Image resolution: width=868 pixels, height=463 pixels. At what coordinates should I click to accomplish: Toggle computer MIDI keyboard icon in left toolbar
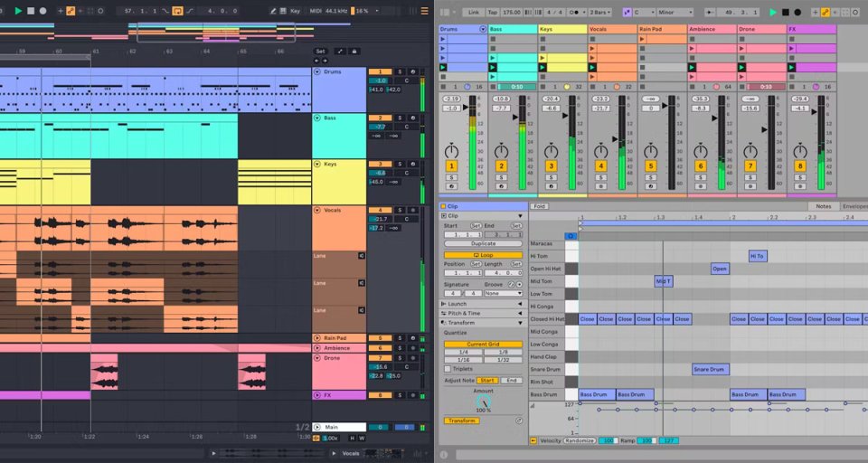(x=283, y=11)
